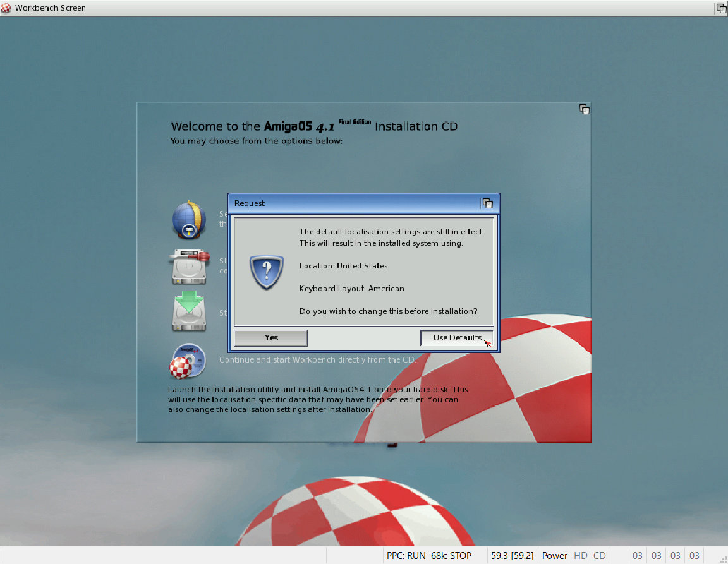Click the Workbench Screen depth gadget
The image size is (728, 564).
click(x=722, y=8)
